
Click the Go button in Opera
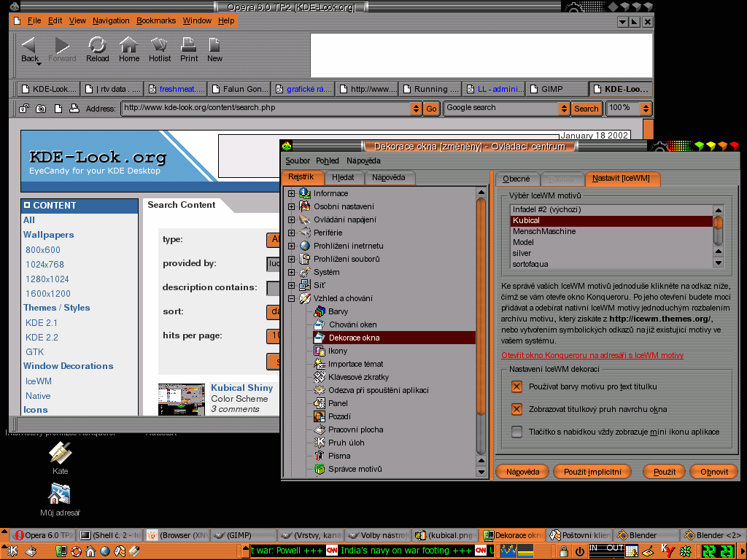click(x=431, y=109)
